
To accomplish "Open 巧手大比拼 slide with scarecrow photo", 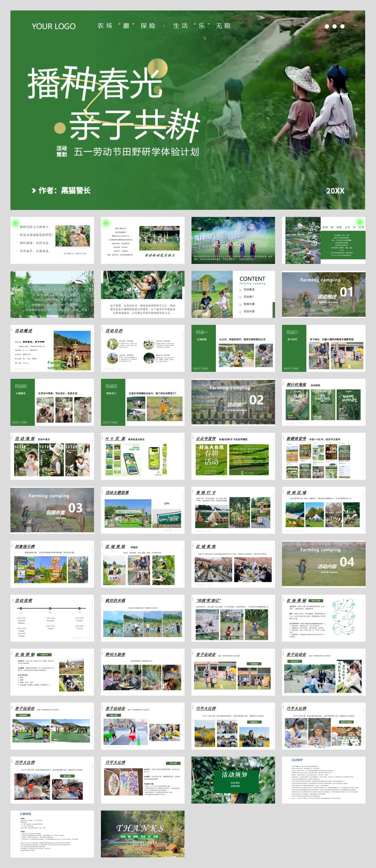I will [233, 726].
